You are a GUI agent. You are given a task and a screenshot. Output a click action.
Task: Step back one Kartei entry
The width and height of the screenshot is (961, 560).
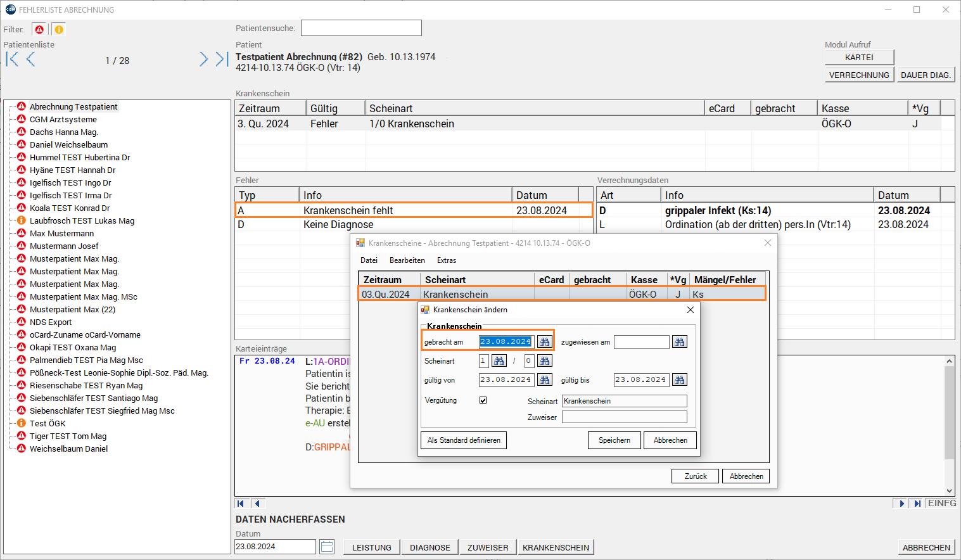[257, 504]
